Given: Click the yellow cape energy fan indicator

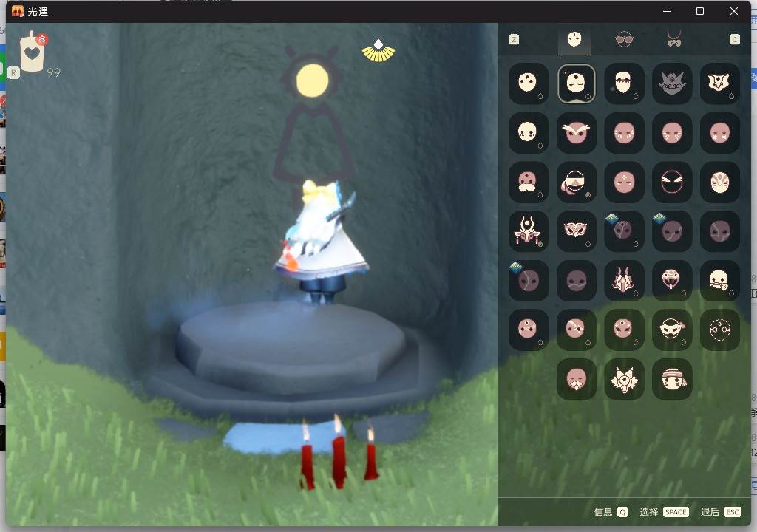Looking at the screenshot, I should (x=378, y=51).
